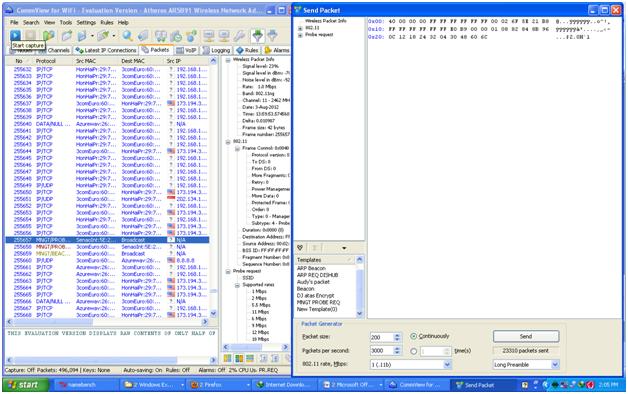Click the folder open icon beside the stop button

click(48, 36)
